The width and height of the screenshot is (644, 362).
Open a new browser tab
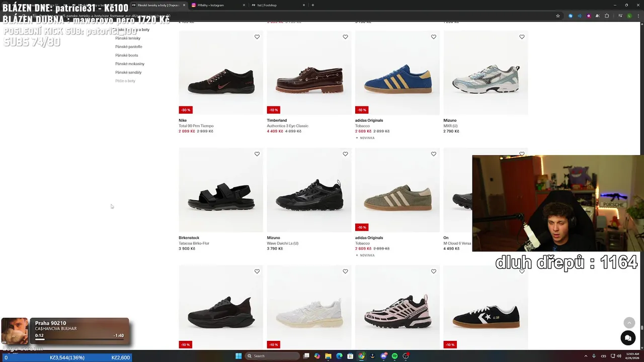pyautogui.click(x=313, y=5)
